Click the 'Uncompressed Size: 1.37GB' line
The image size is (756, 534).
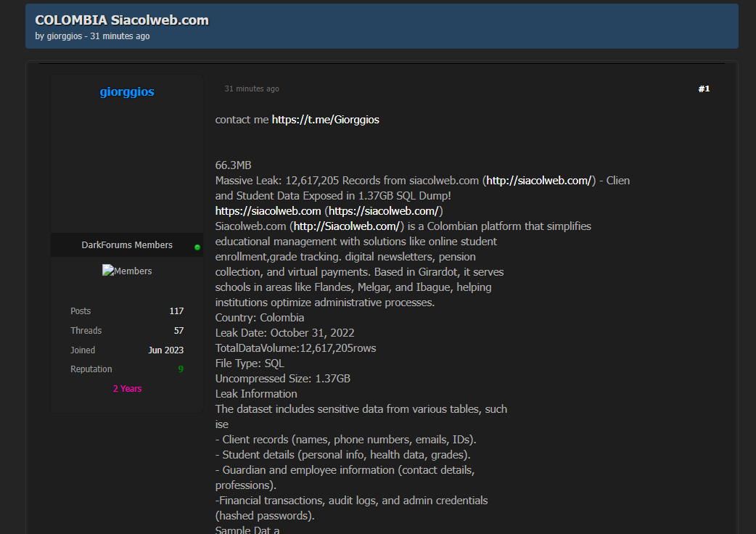(283, 379)
